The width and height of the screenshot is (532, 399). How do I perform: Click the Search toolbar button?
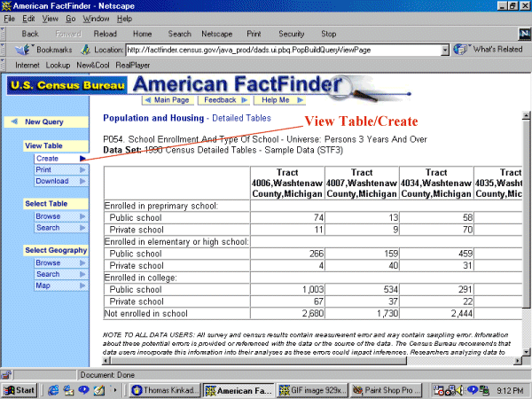click(179, 34)
